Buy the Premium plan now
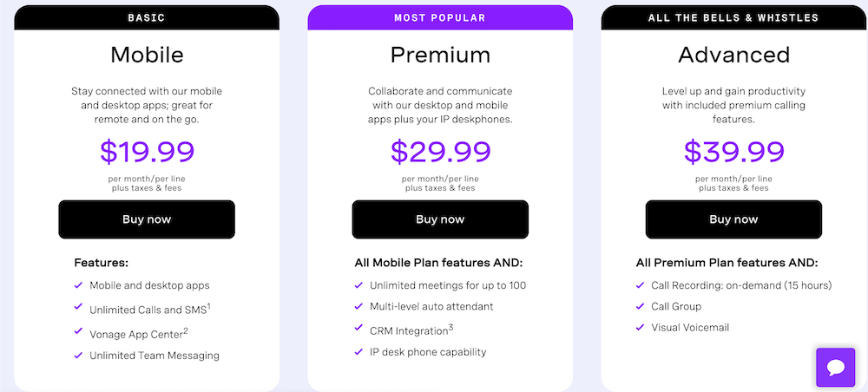Viewport: 868px width, 392px height. pyautogui.click(x=440, y=219)
